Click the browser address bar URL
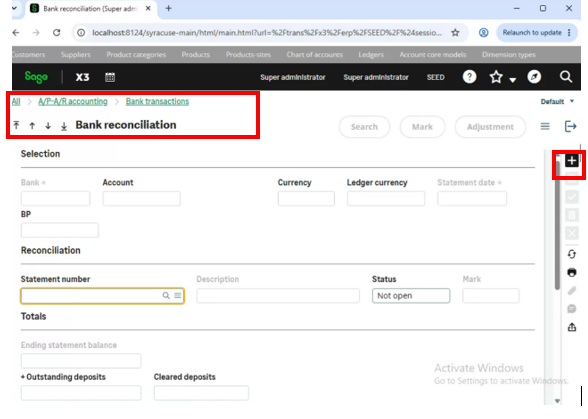This screenshot has width=588, height=419. [x=267, y=33]
